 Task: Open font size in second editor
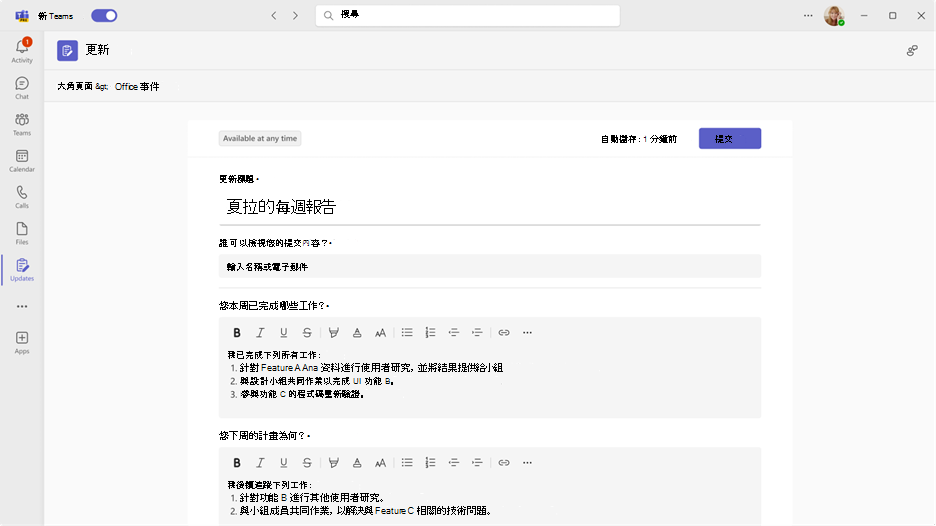[x=380, y=463]
